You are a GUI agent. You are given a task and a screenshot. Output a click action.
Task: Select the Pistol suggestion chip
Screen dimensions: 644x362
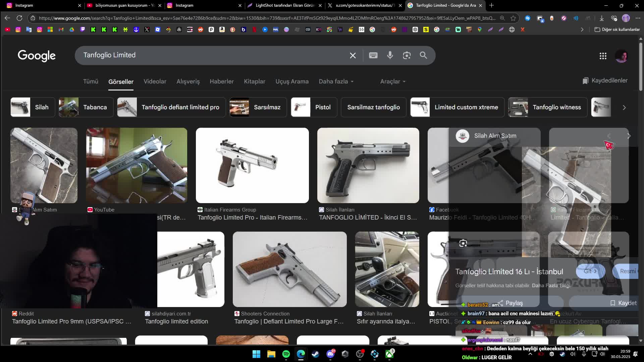coord(314,107)
